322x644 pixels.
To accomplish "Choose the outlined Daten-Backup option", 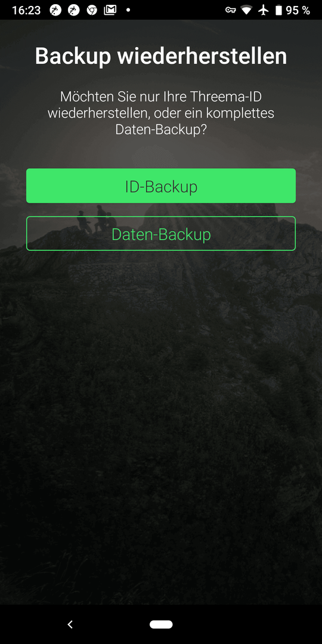I will [161, 233].
